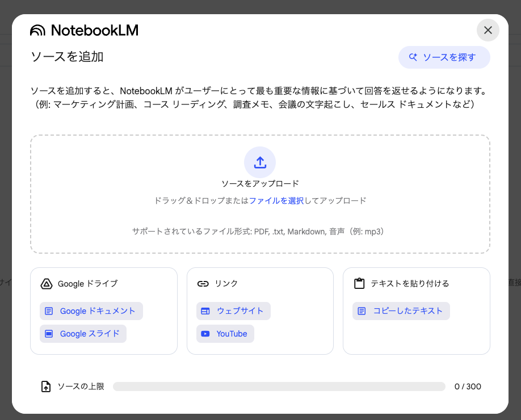Add a ウェブサイト source

click(x=233, y=311)
